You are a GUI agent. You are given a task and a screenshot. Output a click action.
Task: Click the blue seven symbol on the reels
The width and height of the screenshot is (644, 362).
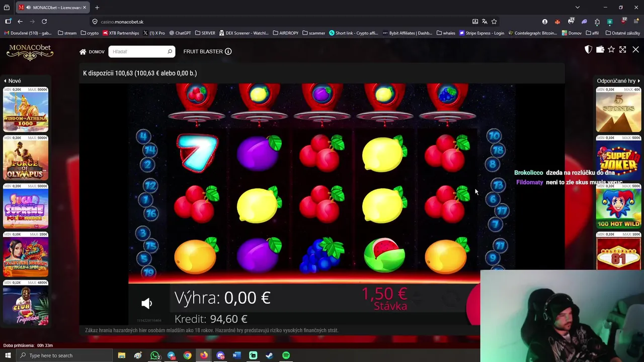pyautogui.click(x=197, y=152)
